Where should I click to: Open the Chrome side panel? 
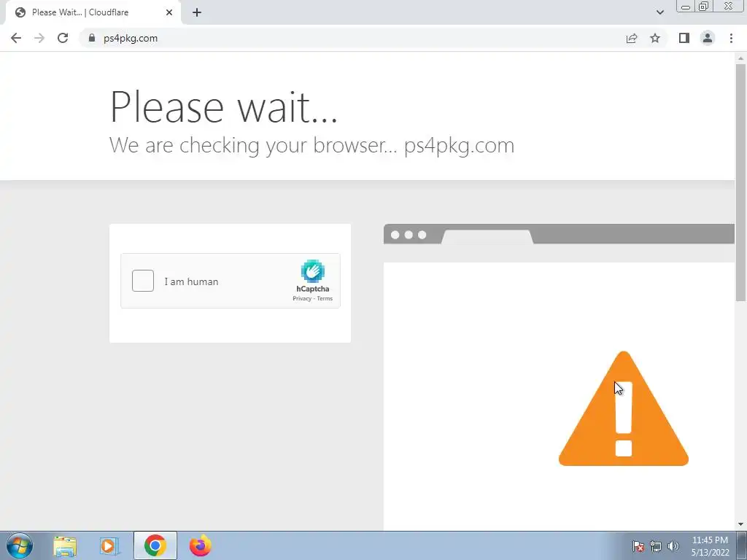[x=684, y=38]
